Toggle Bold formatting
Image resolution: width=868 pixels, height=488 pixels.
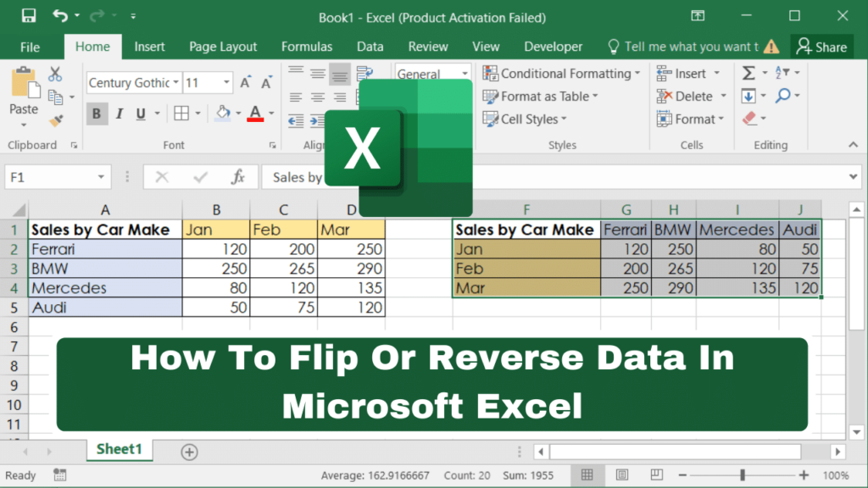click(x=97, y=114)
